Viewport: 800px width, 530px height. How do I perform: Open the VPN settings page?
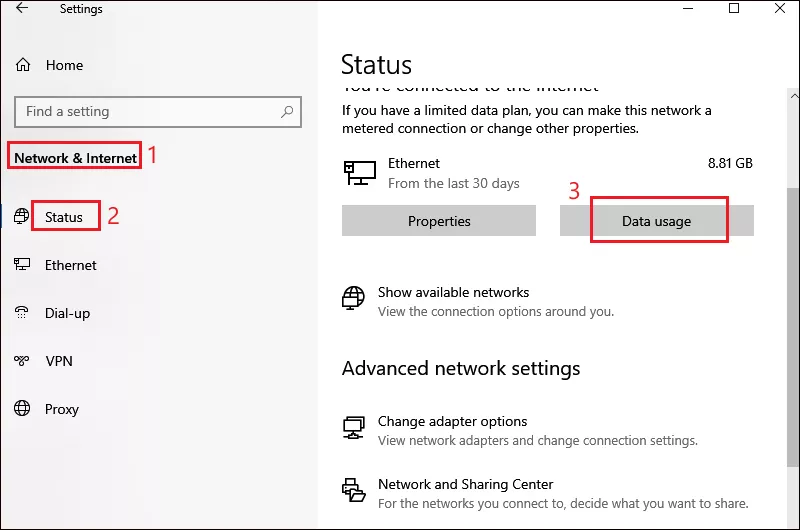tap(59, 361)
